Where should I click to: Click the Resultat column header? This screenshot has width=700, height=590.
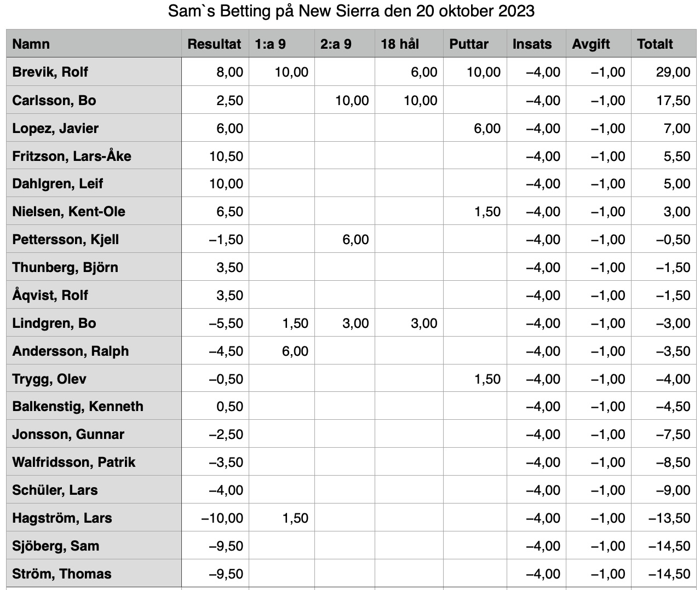coord(215,44)
